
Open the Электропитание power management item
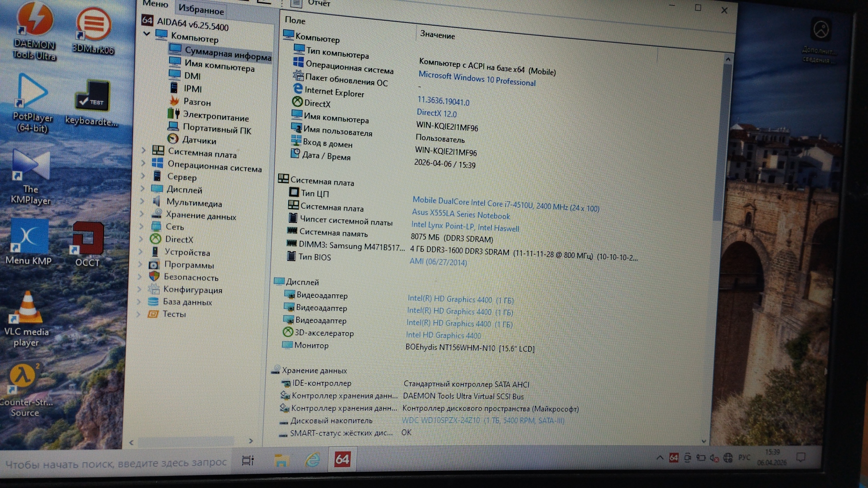coord(215,117)
